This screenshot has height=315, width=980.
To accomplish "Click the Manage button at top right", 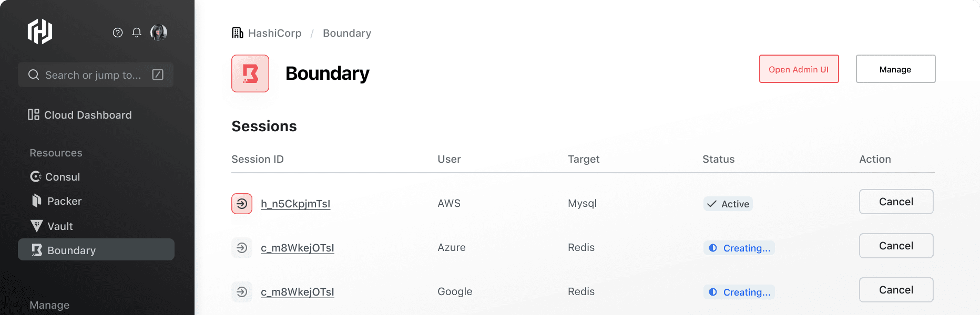I will (896, 69).
